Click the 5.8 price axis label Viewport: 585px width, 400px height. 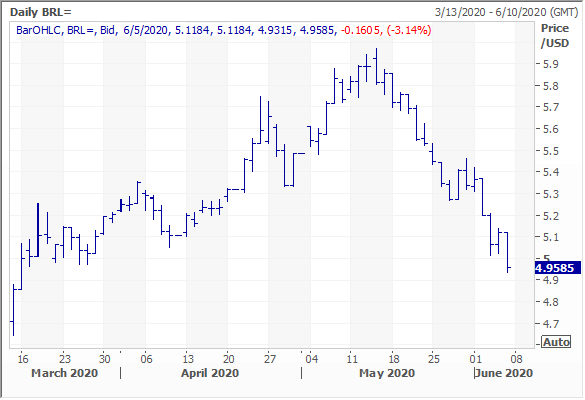(551, 86)
